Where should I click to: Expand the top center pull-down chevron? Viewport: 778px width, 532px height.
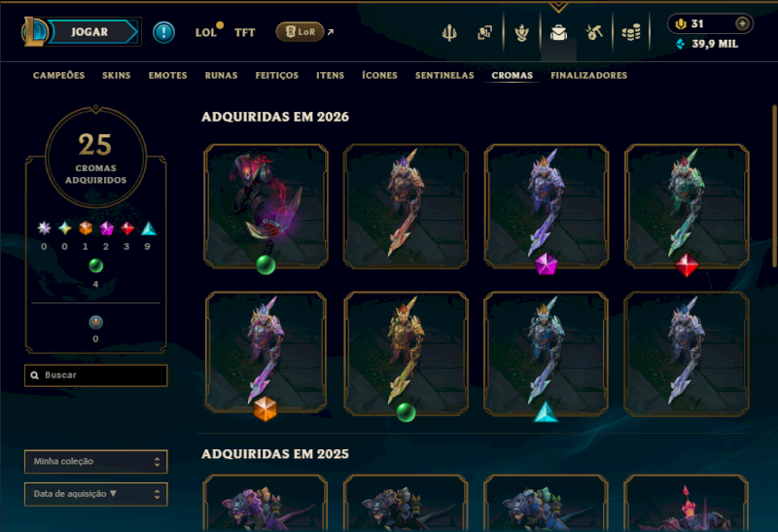pyautogui.click(x=558, y=7)
